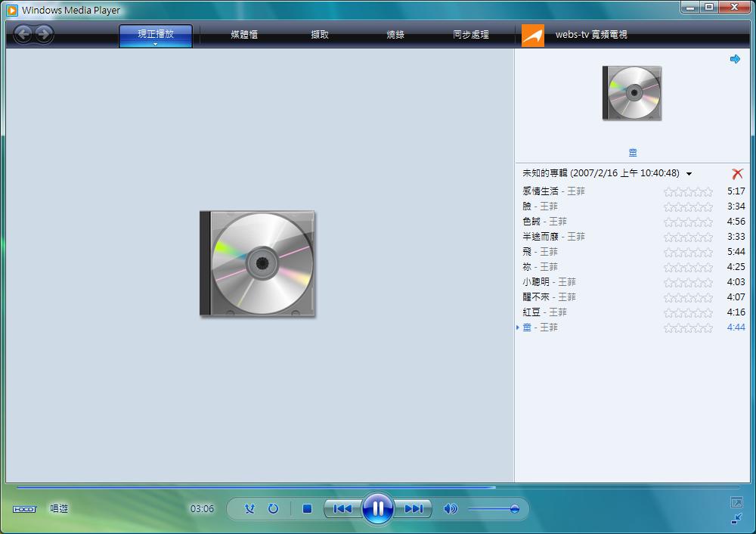Open the webs-tv 寬頻電視 tab
The width and height of the screenshot is (756, 534).
[591, 34]
